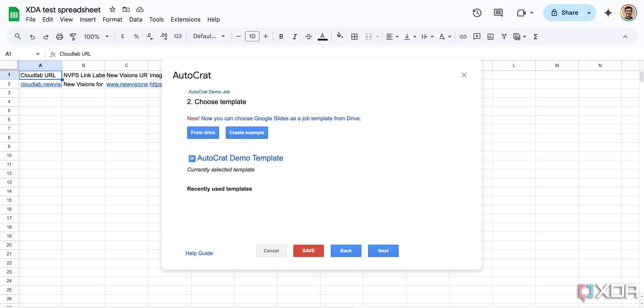Open more number formats (123)

178,36
